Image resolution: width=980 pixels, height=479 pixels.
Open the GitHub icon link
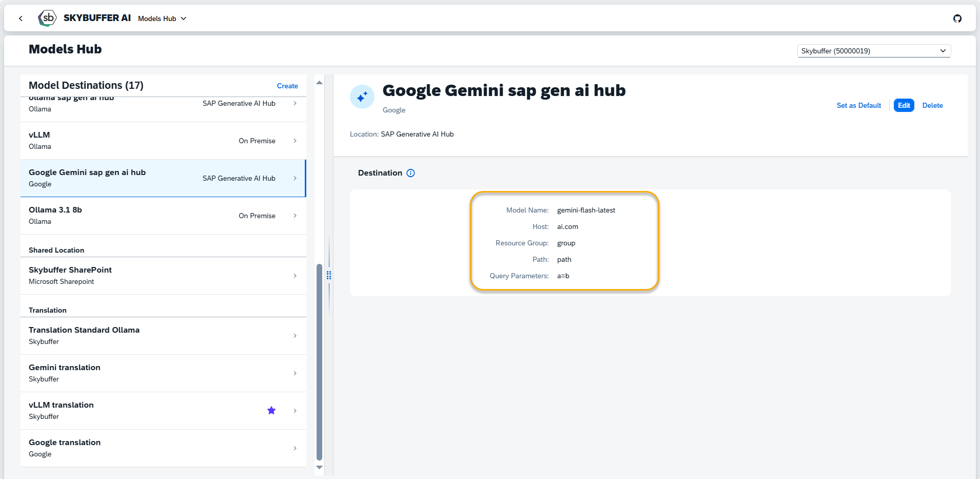957,18
